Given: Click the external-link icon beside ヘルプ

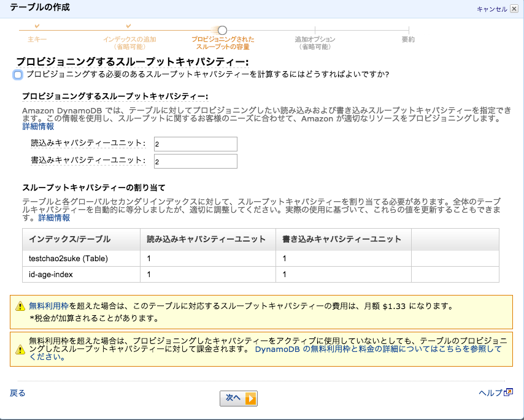Looking at the screenshot, I should [508, 392].
